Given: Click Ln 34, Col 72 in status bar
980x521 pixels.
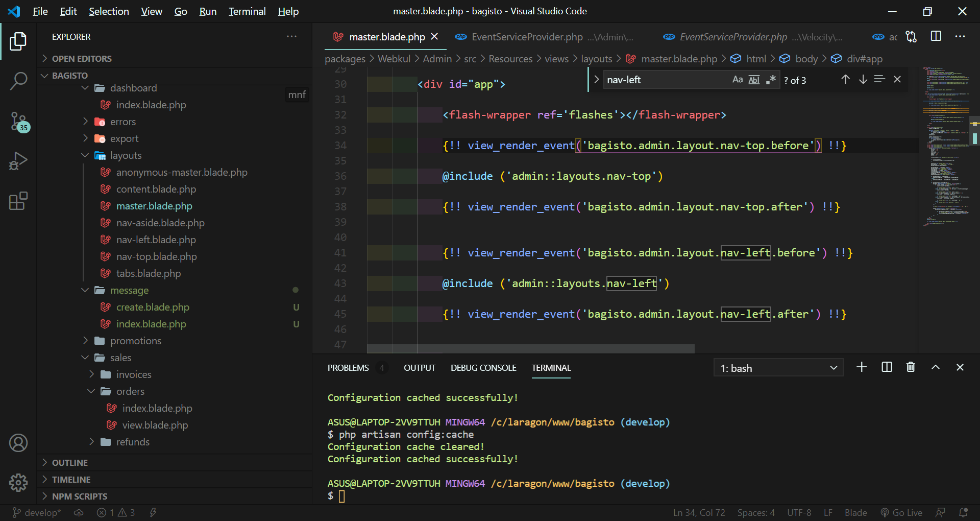Looking at the screenshot, I should [x=699, y=513].
